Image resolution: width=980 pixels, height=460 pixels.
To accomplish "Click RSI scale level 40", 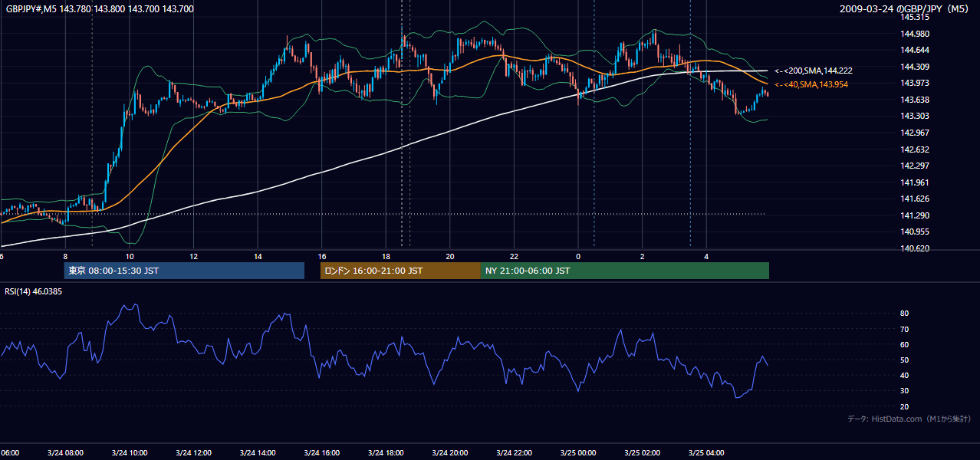I will tap(904, 376).
